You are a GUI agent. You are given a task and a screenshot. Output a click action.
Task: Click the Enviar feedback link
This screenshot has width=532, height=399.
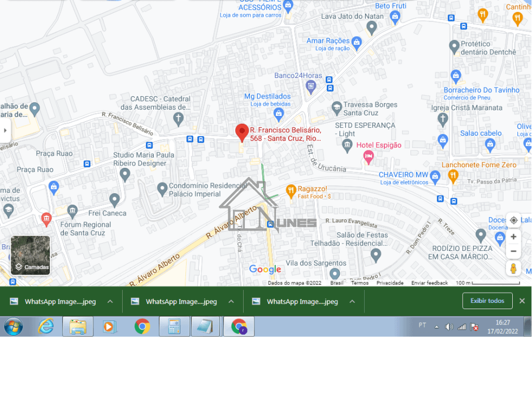[x=430, y=283]
